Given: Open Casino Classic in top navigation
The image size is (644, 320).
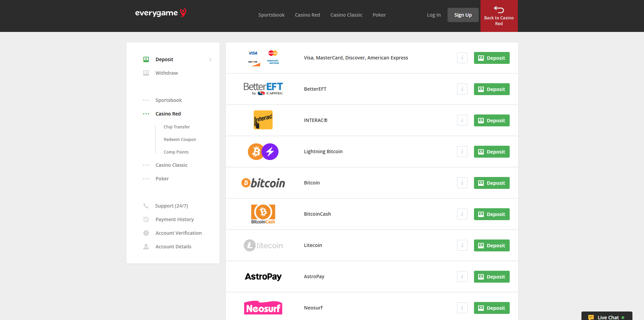Looking at the screenshot, I should click(346, 15).
